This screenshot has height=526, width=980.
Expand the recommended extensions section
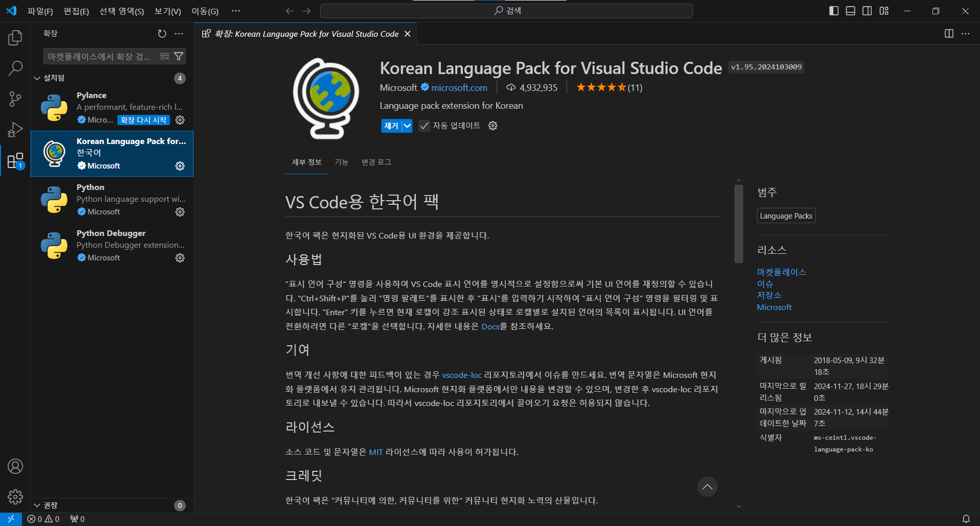(x=37, y=505)
